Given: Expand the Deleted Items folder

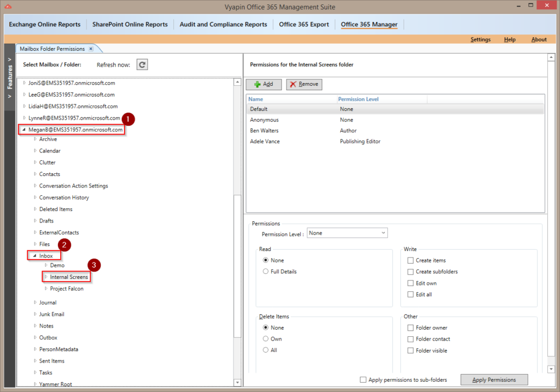Looking at the screenshot, I should tap(35, 209).
